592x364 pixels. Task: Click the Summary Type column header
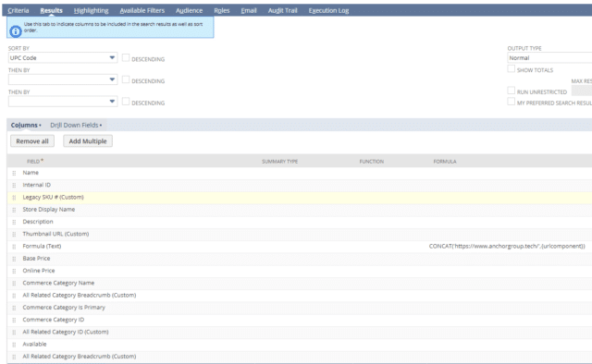click(x=279, y=162)
